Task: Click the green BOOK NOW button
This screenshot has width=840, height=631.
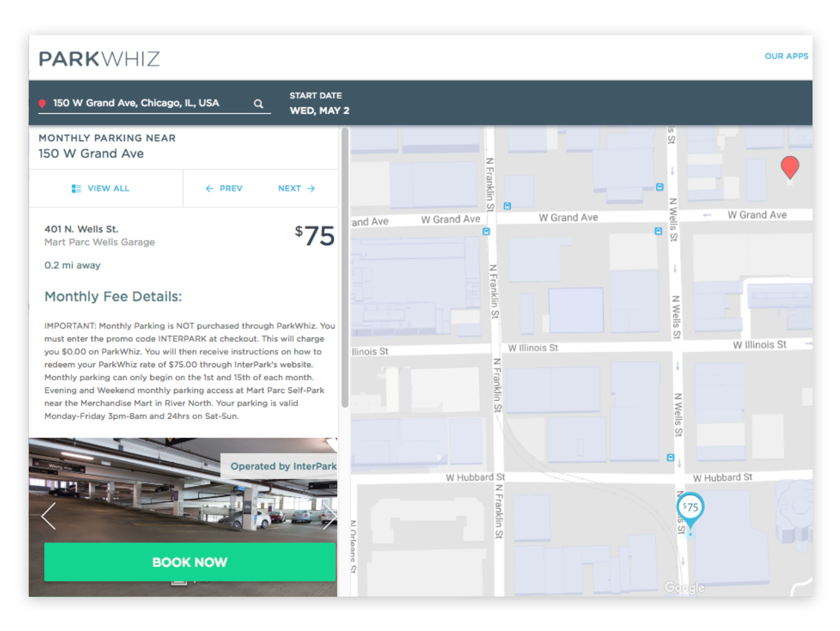Action: tap(190, 562)
